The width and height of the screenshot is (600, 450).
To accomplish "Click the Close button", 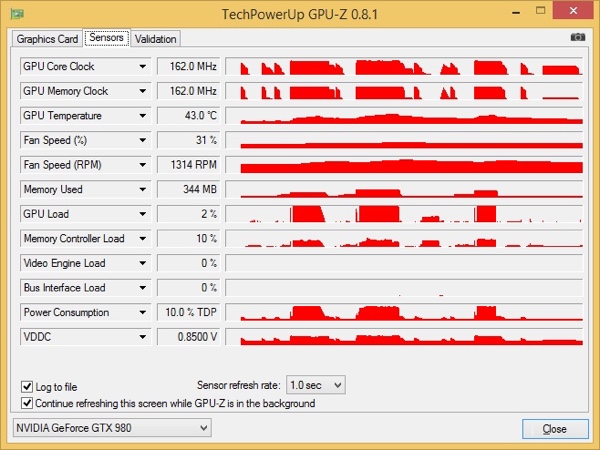I will pyautogui.click(x=555, y=429).
